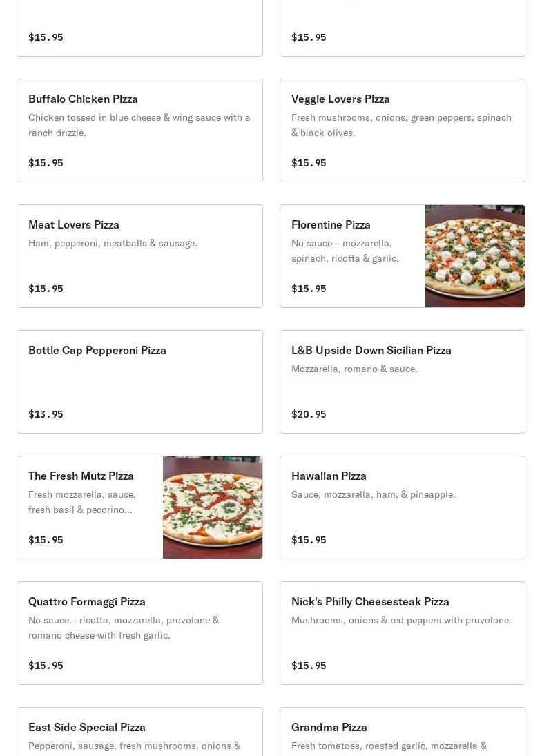Click The Fresh Mutz Pizza image
Viewport: 542px width, 756px height.
(212, 507)
